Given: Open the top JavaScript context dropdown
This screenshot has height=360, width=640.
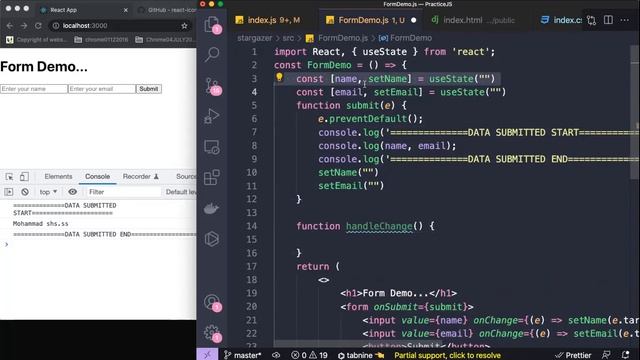Looking at the screenshot, I should tap(48, 192).
